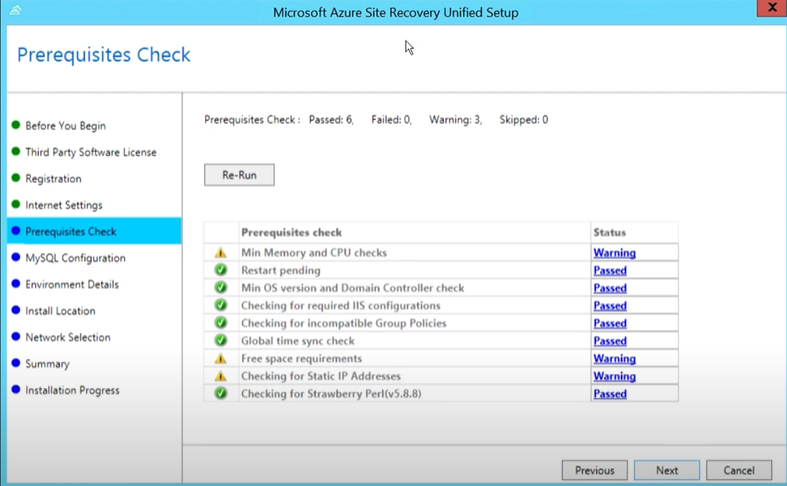
Task: Click the Previous button
Action: [x=595, y=470]
